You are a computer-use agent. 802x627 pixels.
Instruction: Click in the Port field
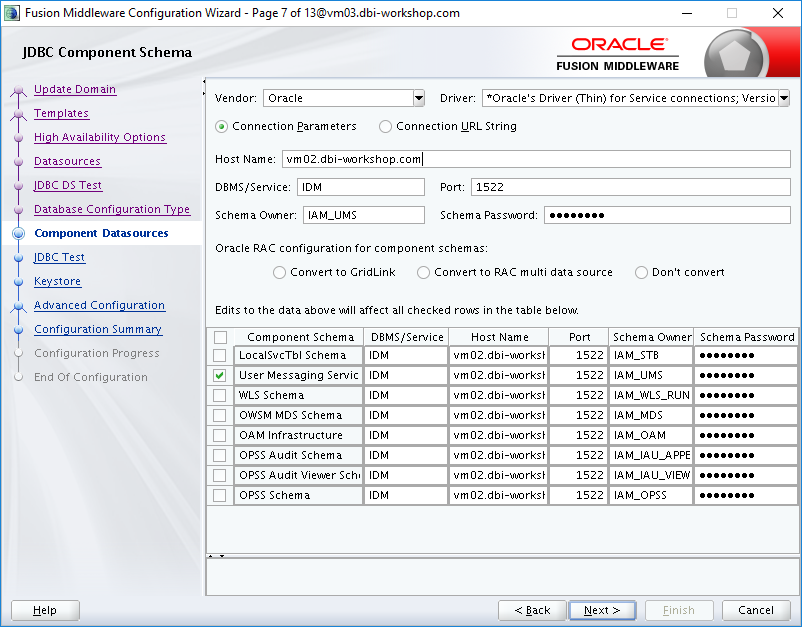tap(631, 187)
